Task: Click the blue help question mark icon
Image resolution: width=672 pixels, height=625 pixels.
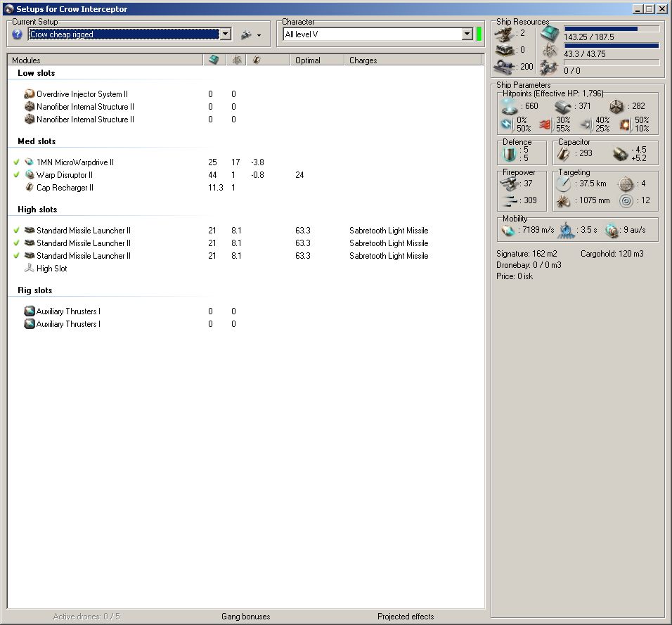Action: 17,34
